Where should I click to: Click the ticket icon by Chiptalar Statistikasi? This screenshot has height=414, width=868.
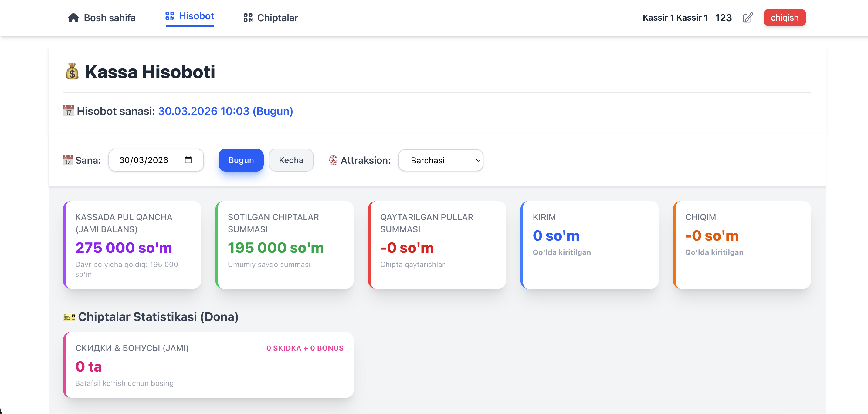click(69, 317)
